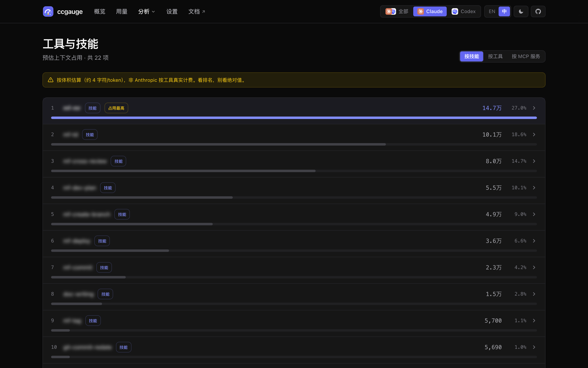Screen dimensions: 588x368
Task: Click the 技能 badge in row 10
Action: [x=124, y=347]
